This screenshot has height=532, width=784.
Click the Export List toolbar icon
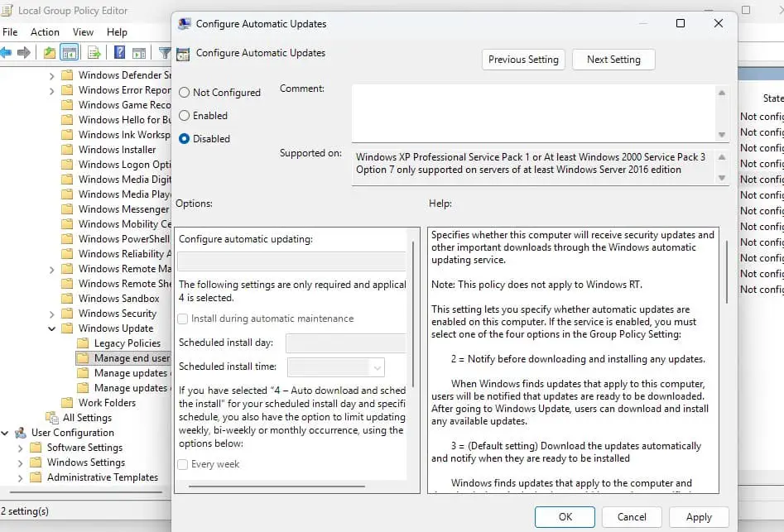[x=94, y=53]
